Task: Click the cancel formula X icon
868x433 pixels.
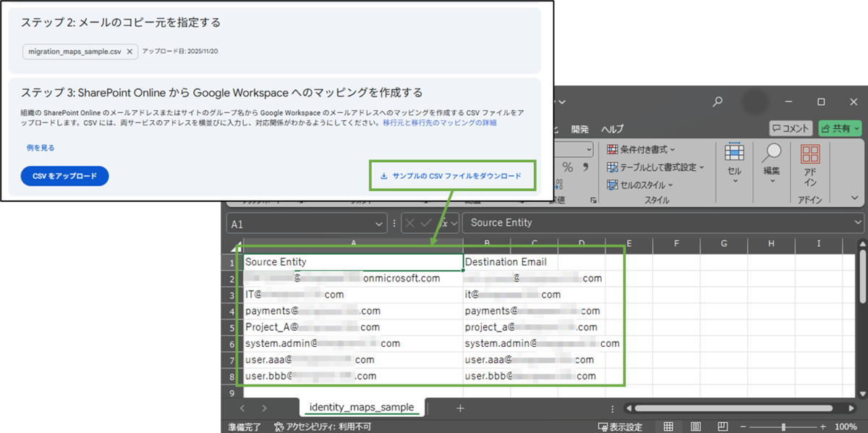Action: point(412,223)
